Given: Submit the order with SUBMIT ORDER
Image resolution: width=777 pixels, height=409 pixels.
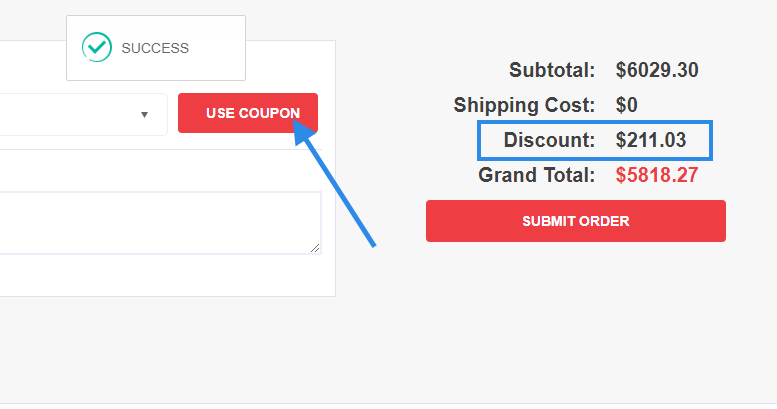Looking at the screenshot, I should [576, 221].
